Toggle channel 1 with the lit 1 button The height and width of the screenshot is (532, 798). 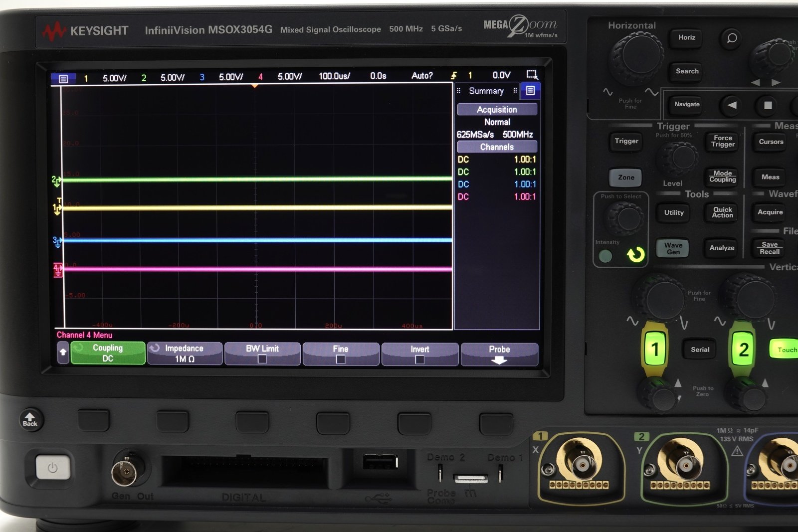pos(655,349)
